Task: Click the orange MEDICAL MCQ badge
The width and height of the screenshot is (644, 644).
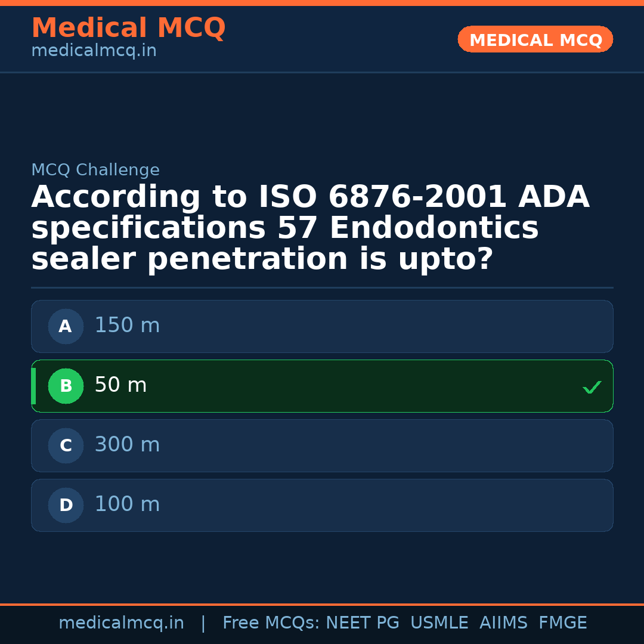Action: tap(535, 39)
